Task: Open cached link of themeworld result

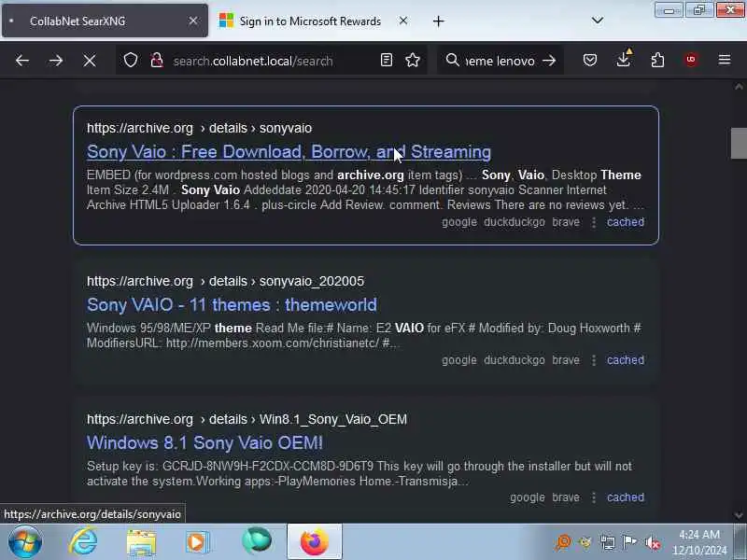Action: (x=625, y=360)
